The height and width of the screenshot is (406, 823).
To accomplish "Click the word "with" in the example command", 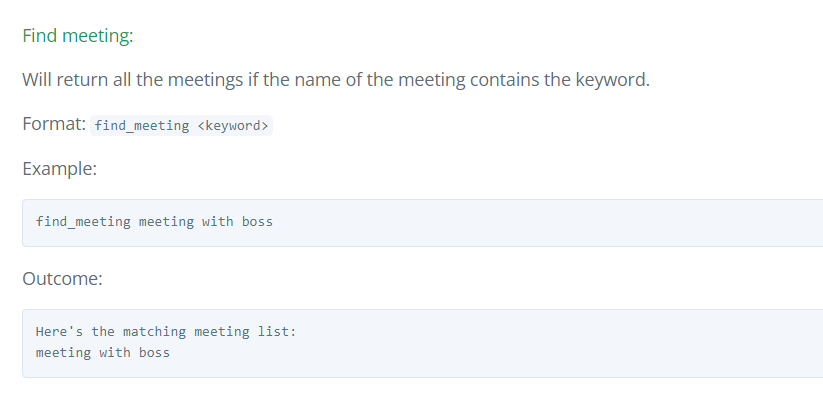I will 217,222.
